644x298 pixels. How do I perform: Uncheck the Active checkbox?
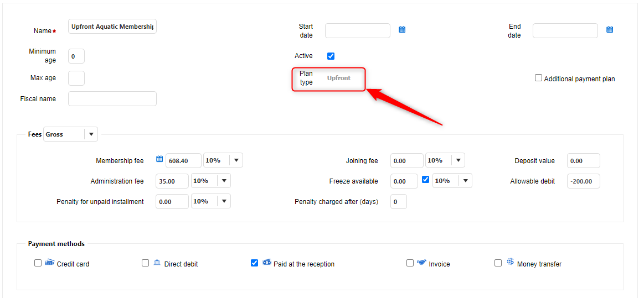pyautogui.click(x=331, y=56)
